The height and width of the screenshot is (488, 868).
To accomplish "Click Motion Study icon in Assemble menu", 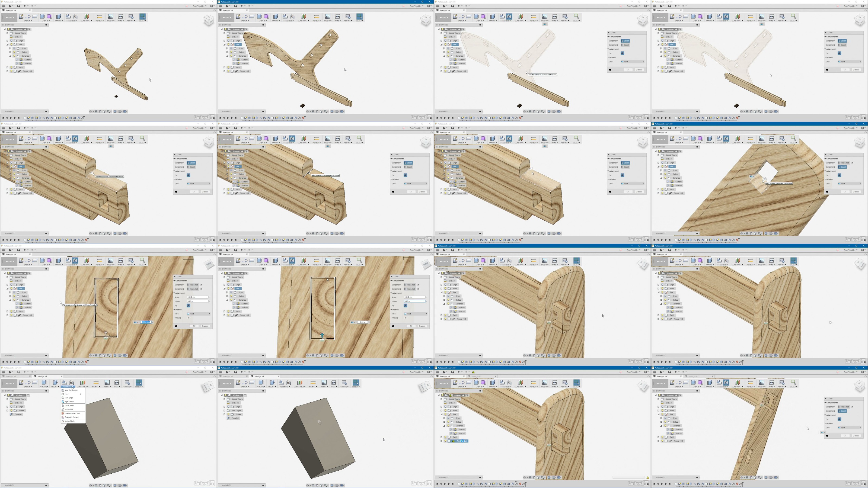I will [63, 421].
